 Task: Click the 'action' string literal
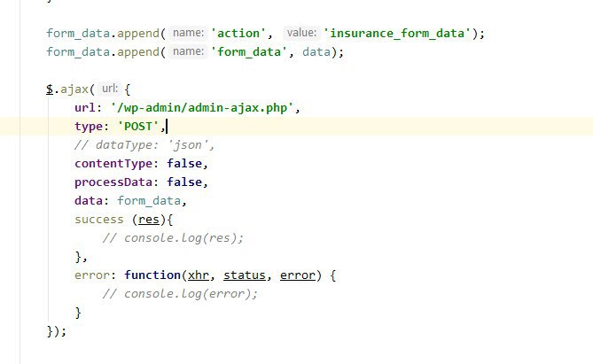click(238, 34)
